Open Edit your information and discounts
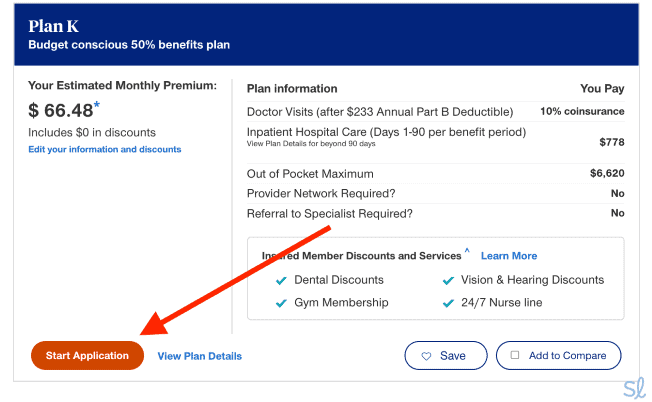The width and height of the screenshot is (652, 402). click(105, 150)
